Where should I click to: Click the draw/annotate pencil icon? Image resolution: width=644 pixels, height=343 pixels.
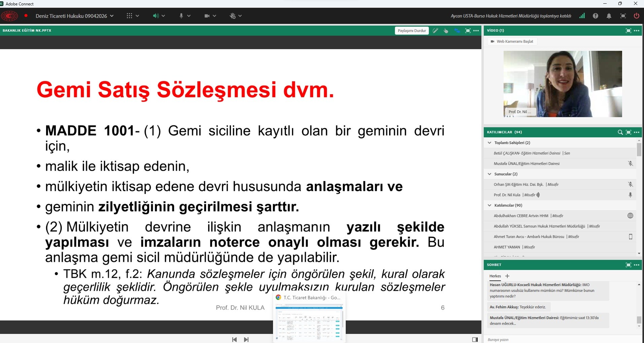[435, 31]
